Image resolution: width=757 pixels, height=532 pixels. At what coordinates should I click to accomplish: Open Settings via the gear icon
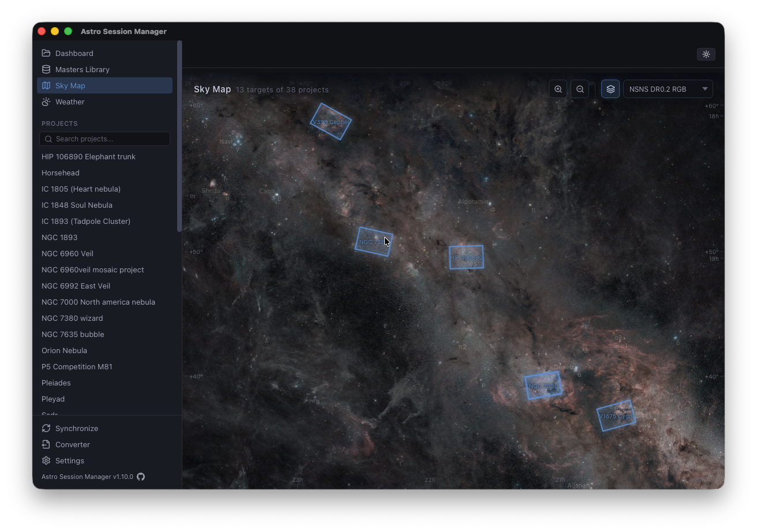46,460
